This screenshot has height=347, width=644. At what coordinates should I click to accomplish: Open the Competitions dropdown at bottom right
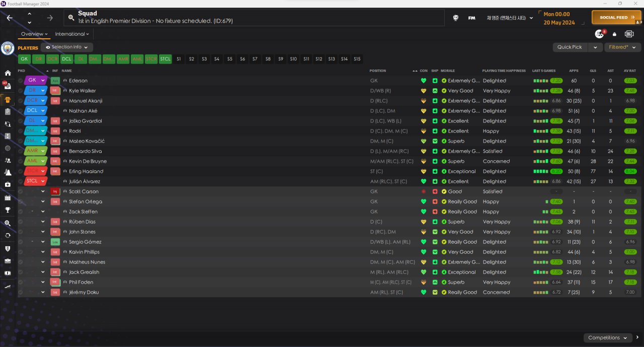click(608, 337)
